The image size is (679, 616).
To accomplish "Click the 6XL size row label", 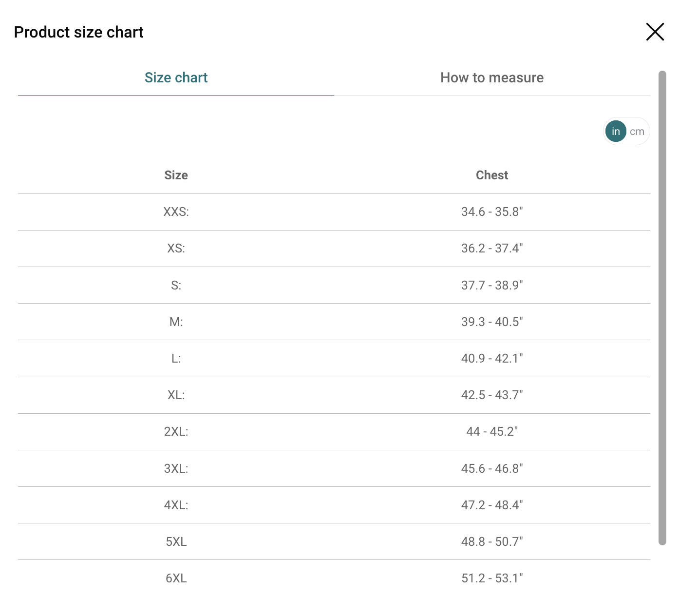I will point(176,578).
